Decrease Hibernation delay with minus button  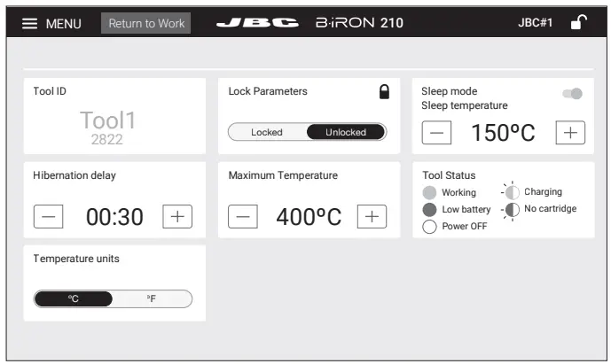[48, 216]
